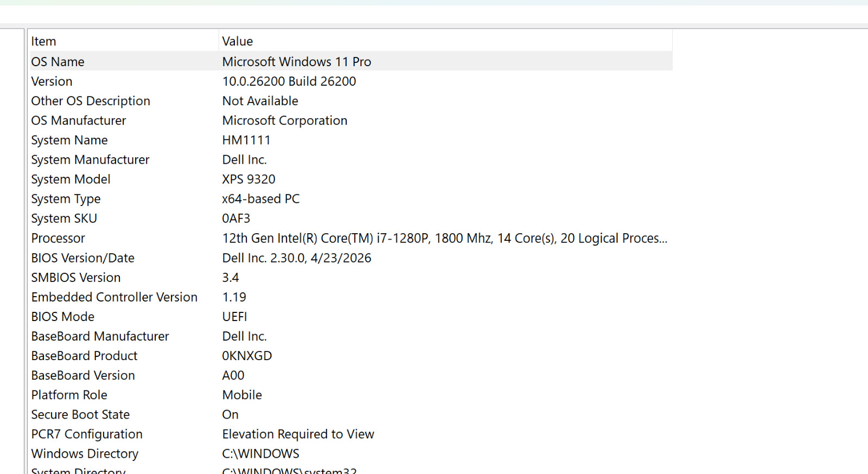The height and width of the screenshot is (474, 868).
Task: Select the System Manufacturer row label
Action: (x=90, y=159)
